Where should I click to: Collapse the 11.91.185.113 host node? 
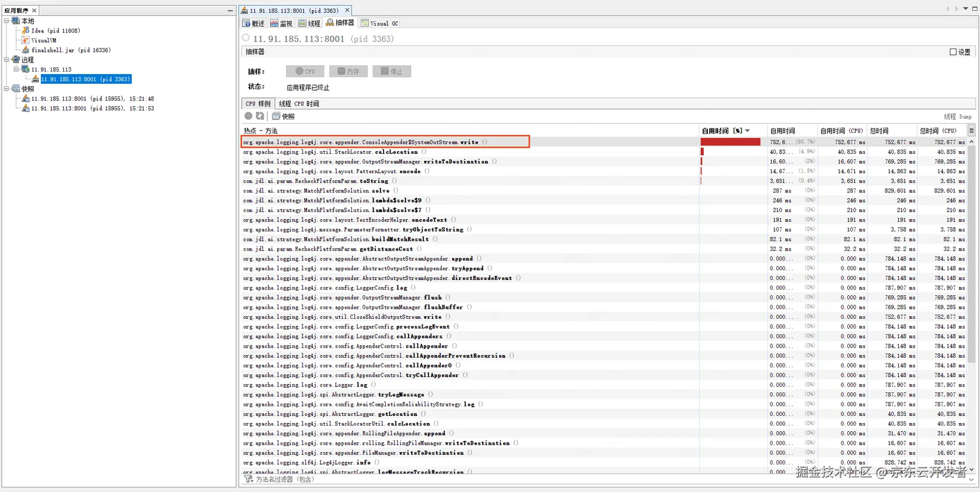[x=17, y=69]
